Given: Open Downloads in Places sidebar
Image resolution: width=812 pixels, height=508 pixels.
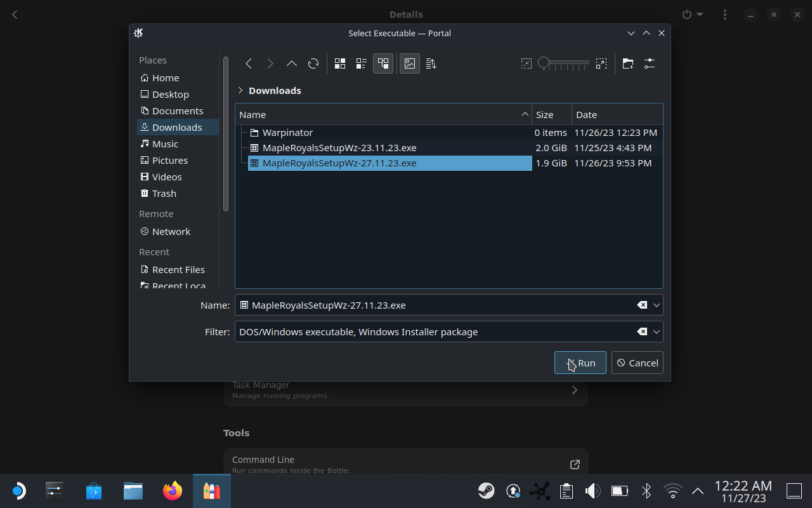Looking at the screenshot, I should point(178,127).
